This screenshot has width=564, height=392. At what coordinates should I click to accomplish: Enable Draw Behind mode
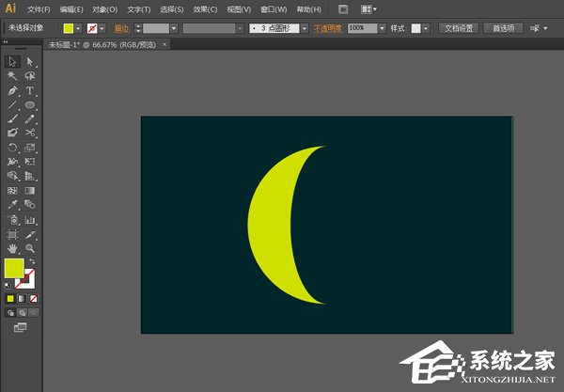[x=22, y=313]
